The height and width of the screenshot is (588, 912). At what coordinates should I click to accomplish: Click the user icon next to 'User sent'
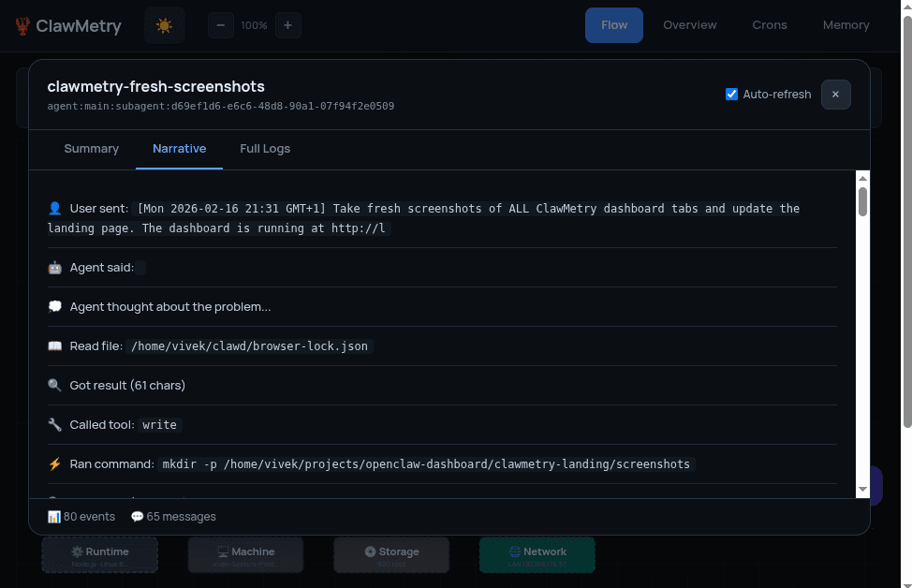click(x=54, y=207)
